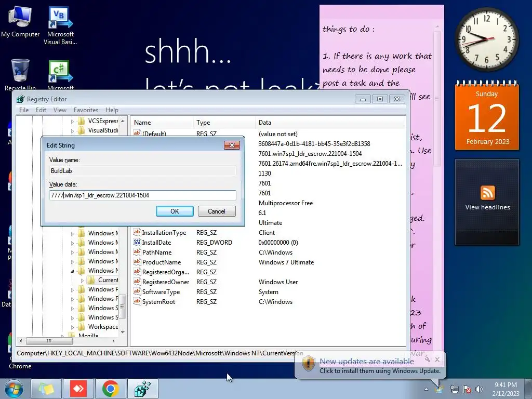Select the VisualStudio tree item
The image size is (532, 399).
point(103,130)
